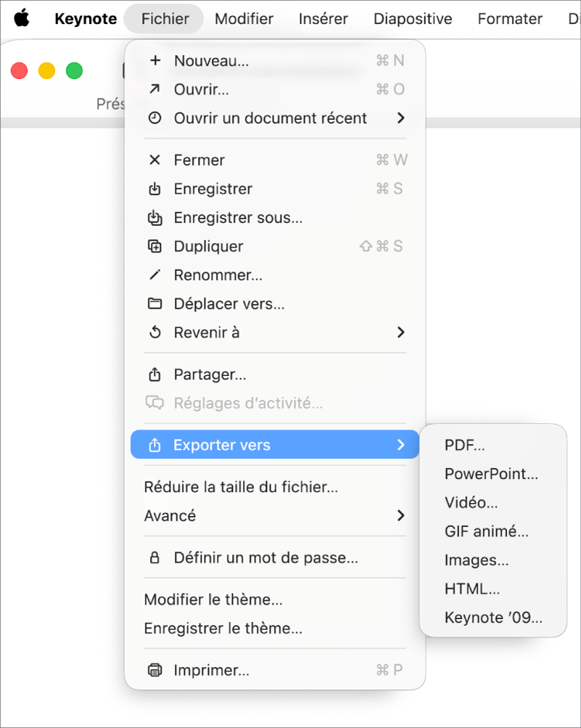Select the Diapositive menu

click(x=413, y=19)
